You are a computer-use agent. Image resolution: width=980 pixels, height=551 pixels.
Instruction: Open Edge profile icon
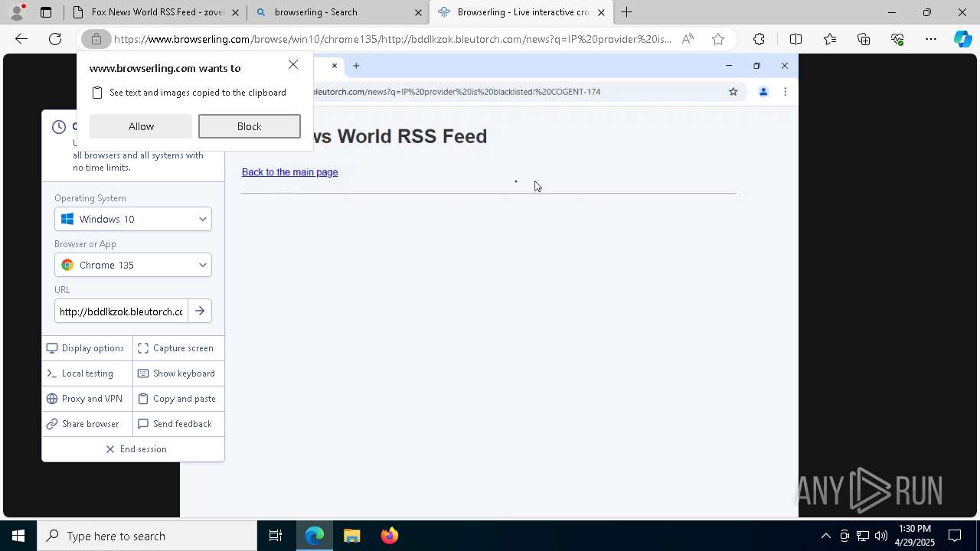click(16, 12)
